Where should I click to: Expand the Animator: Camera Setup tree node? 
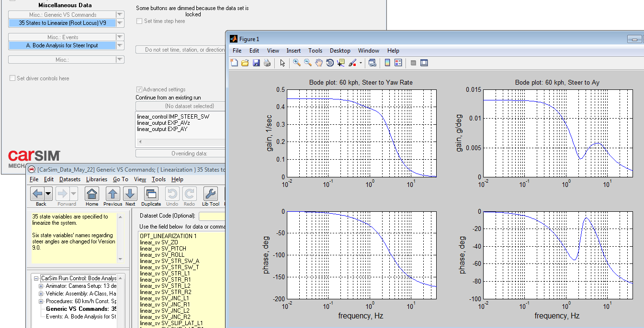[x=41, y=286]
